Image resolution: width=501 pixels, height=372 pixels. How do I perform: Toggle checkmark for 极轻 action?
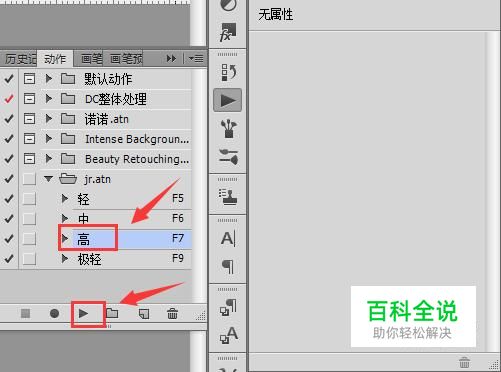point(9,259)
